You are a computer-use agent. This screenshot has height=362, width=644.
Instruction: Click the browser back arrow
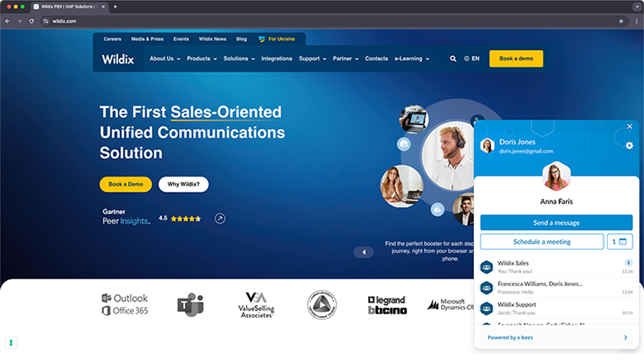pos(7,21)
